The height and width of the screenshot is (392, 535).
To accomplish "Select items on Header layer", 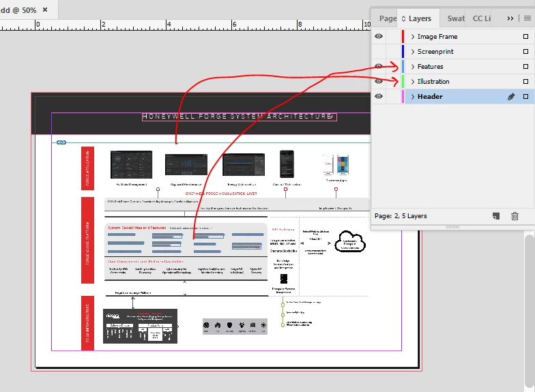I will click(525, 97).
